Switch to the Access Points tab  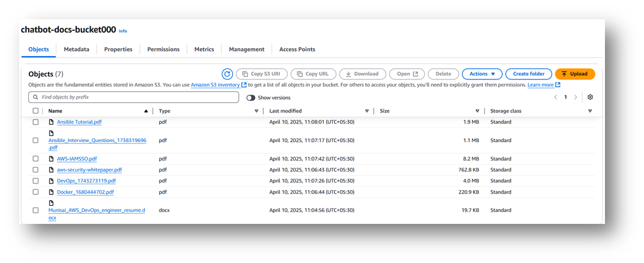[x=297, y=49]
